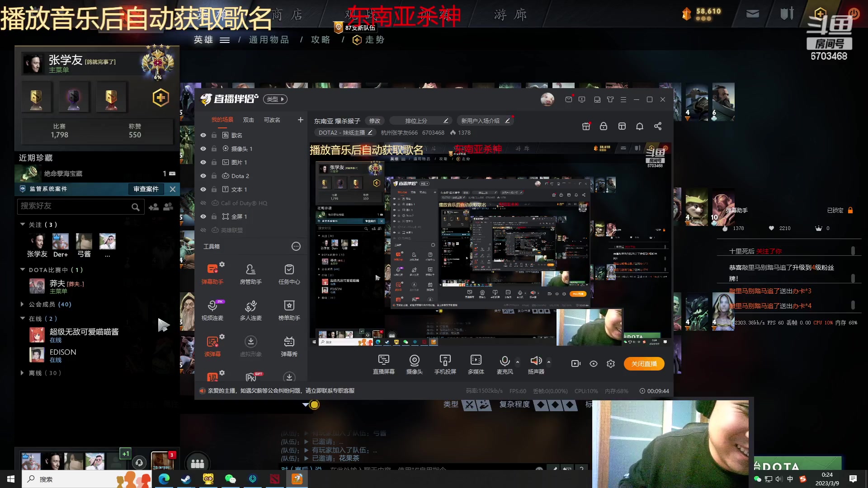The height and width of the screenshot is (488, 868).
Task: Add 手机投屏 phone mirroring source
Action: click(445, 364)
